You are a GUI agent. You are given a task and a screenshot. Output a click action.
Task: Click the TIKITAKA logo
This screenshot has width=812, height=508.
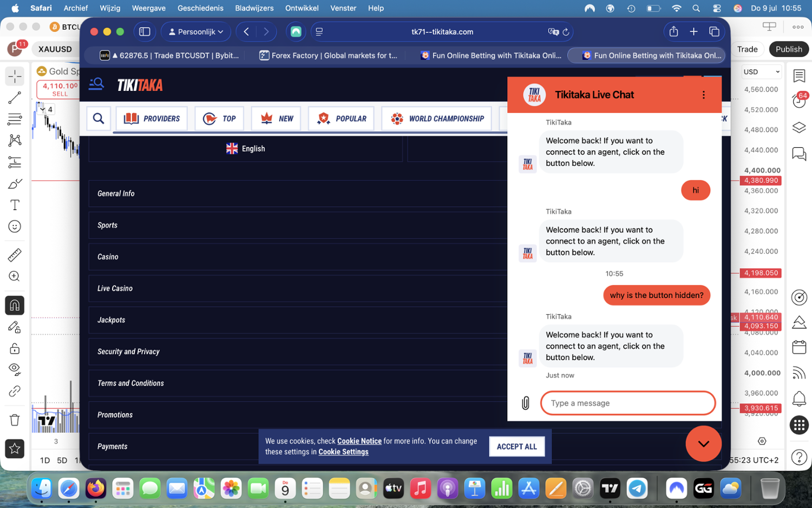[140, 85]
